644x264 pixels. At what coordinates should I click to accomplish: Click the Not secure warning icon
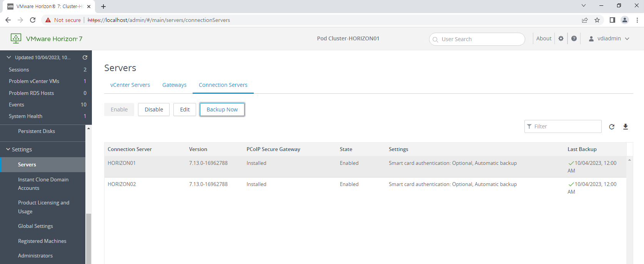pyautogui.click(x=48, y=20)
